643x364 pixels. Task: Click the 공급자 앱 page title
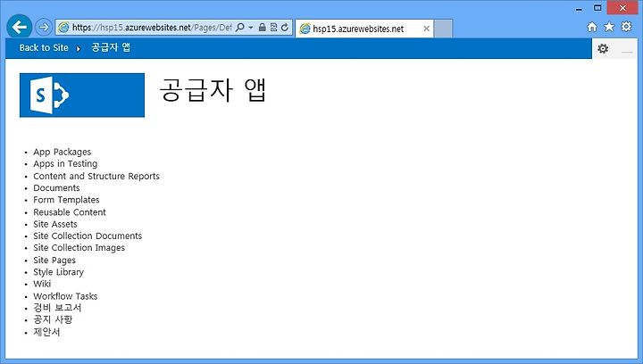click(213, 90)
